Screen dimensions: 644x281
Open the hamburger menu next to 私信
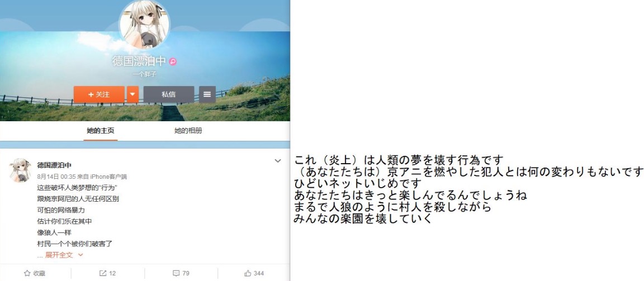[207, 94]
